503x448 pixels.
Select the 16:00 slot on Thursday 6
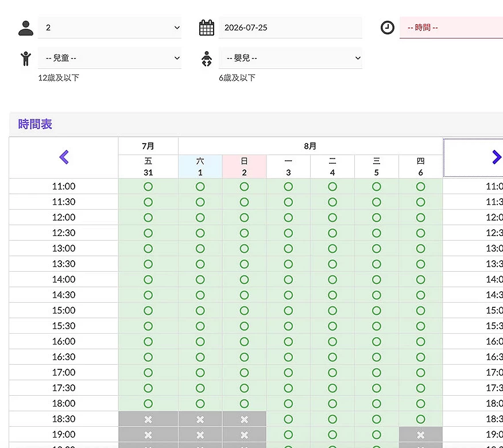click(420, 341)
